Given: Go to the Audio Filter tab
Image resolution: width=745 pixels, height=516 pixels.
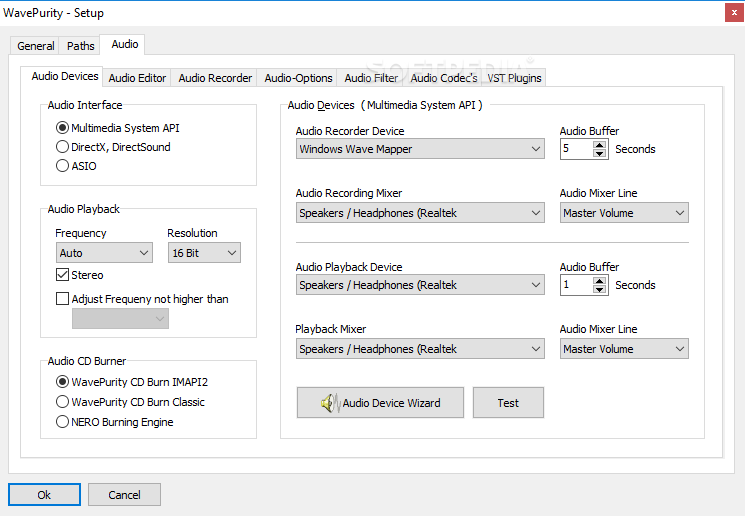Looking at the screenshot, I should point(371,78).
